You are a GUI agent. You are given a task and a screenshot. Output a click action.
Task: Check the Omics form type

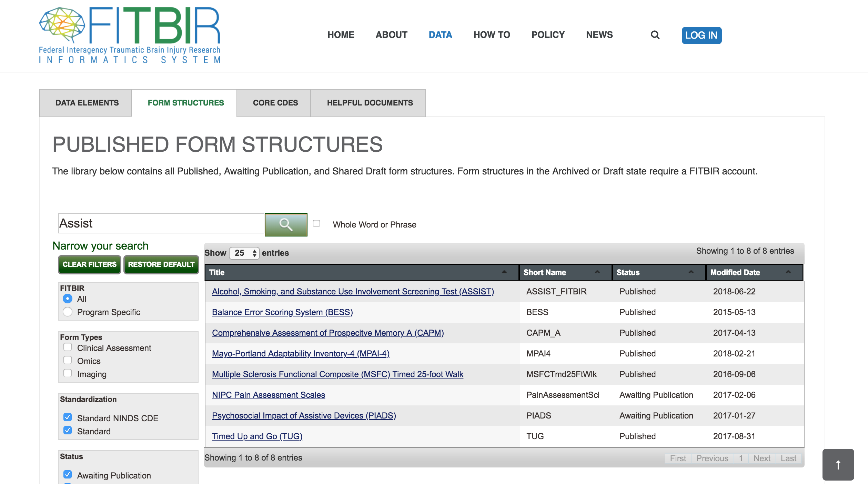(68, 360)
